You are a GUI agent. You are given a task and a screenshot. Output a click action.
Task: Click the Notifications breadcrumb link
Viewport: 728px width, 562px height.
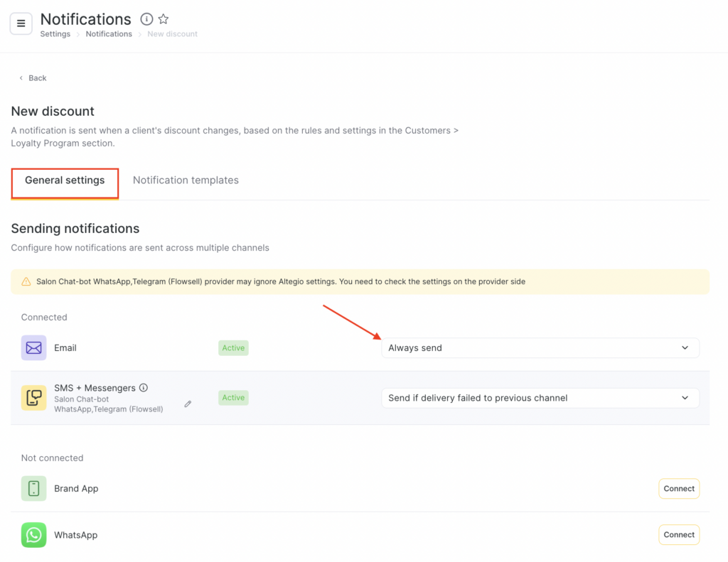click(x=109, y=34)
